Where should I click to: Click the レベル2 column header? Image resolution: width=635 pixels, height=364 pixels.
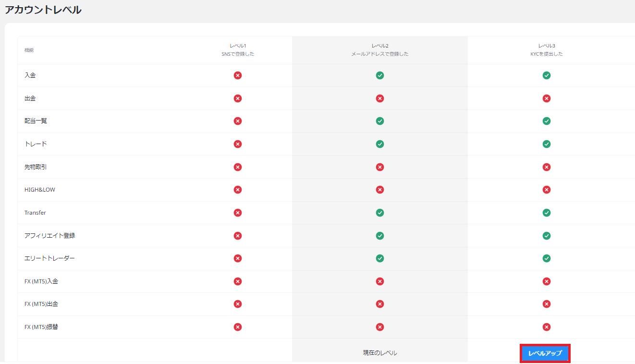coord(380,46)
